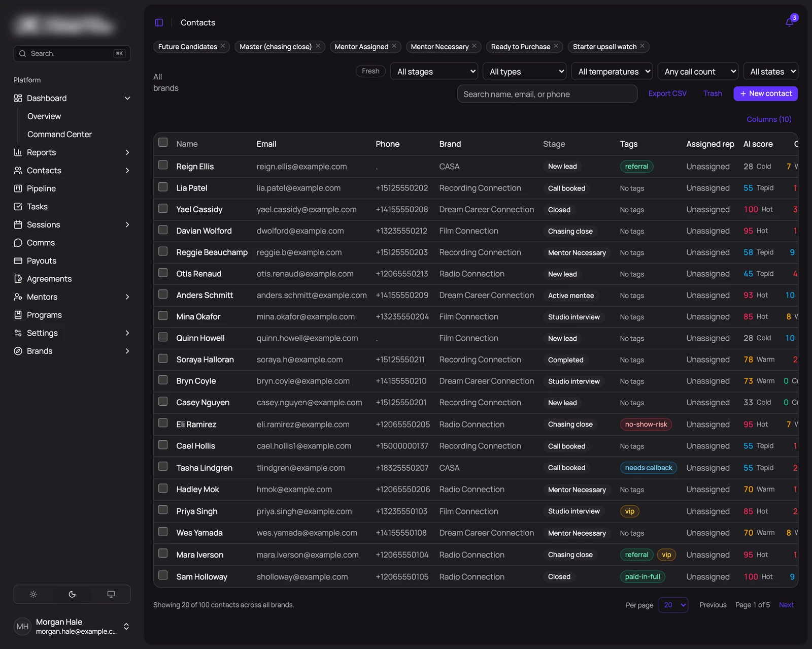
Task: Expand the Mentors submenu chevron
Action: point(127,297)
